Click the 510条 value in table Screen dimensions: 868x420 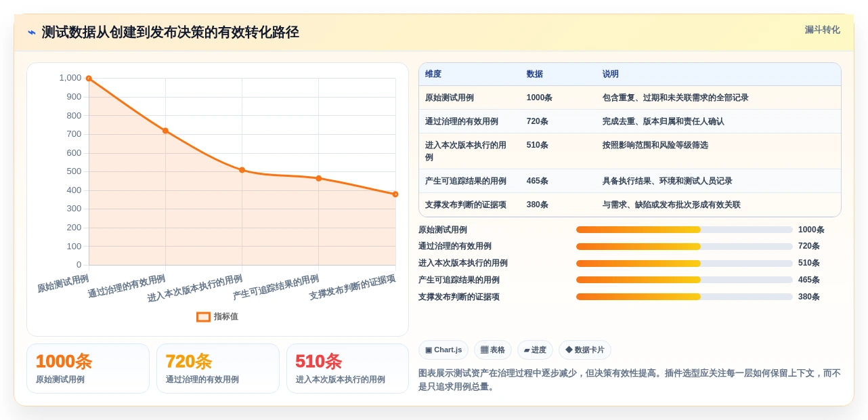(x=537, y=145)
